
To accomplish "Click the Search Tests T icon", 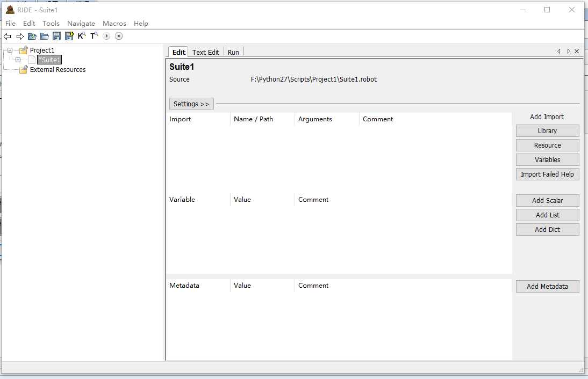I will coord(94,36).
